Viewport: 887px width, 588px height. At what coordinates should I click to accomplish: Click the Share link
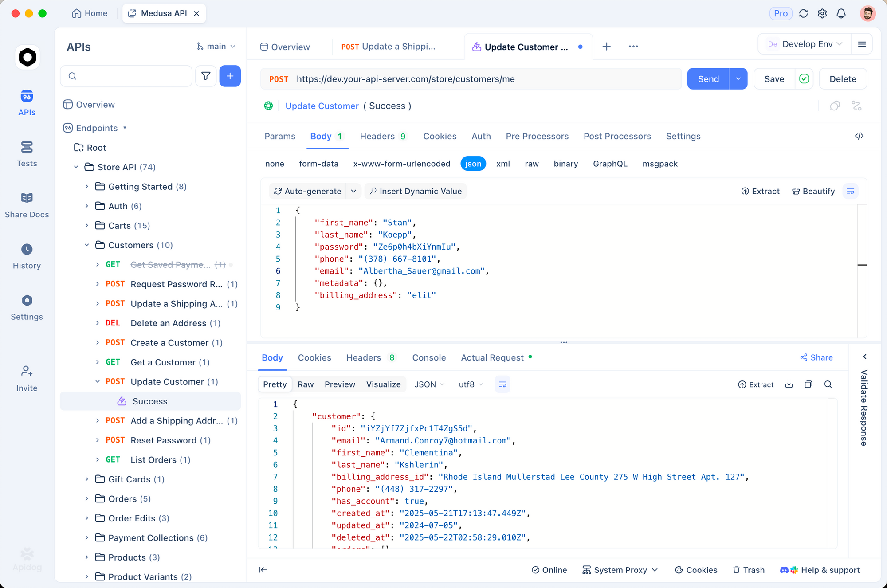tap(816, 357)
